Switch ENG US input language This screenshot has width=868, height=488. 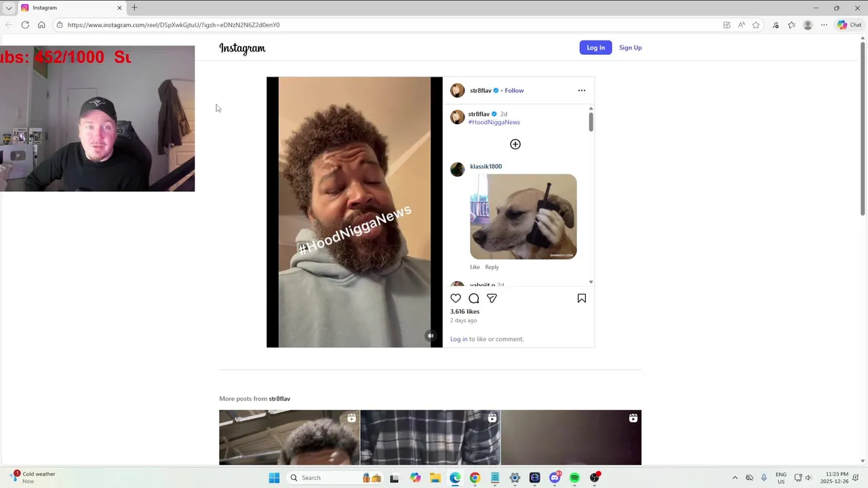coord(781,477)
